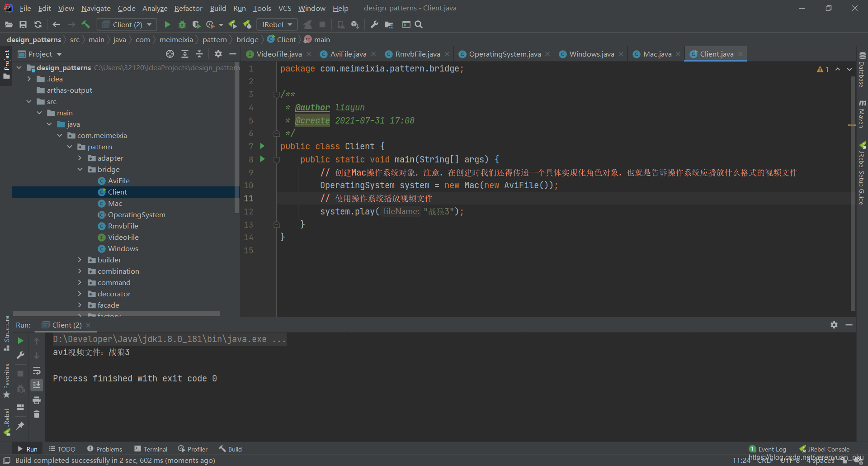Collapse the design_patterns root node

(19, 67)
